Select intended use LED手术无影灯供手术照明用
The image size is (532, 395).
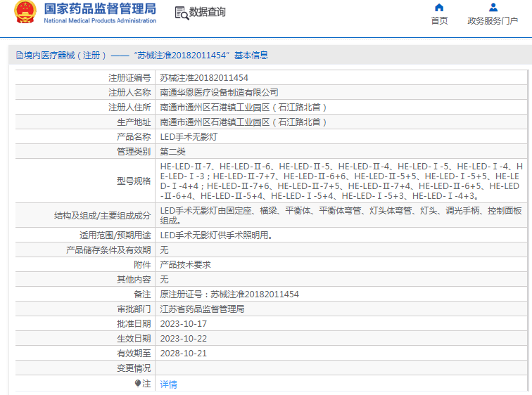pos(217,235)
